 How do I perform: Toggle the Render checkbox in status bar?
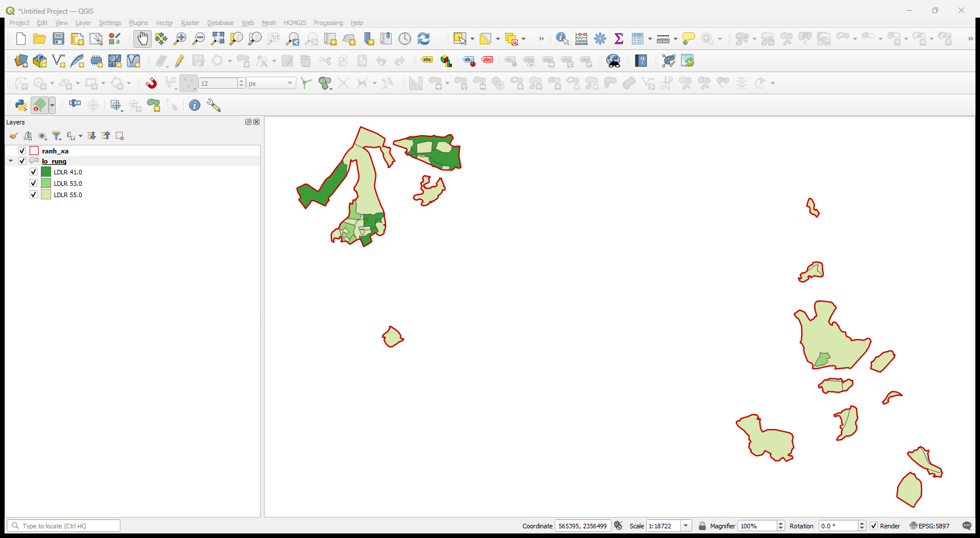(x=874, y=526)
